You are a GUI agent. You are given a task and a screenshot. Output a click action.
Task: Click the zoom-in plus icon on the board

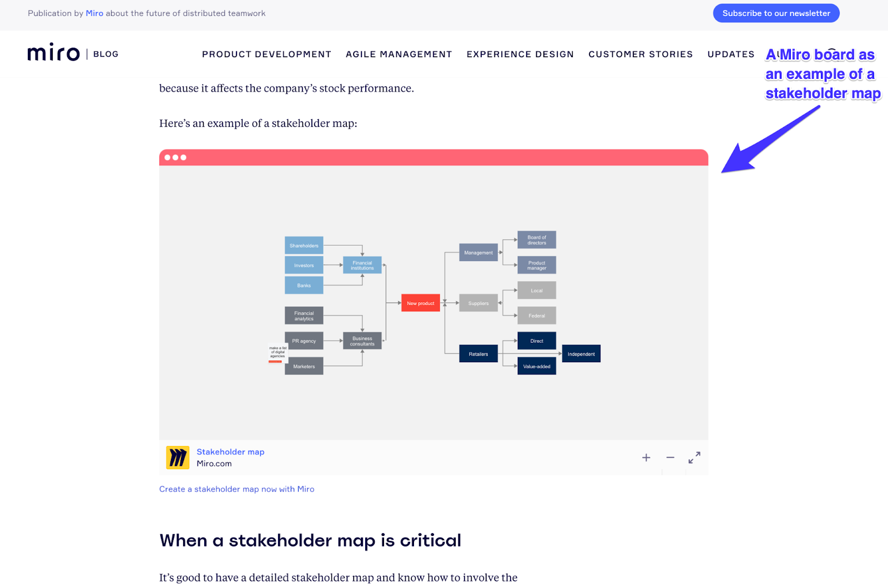click(646, 458)
